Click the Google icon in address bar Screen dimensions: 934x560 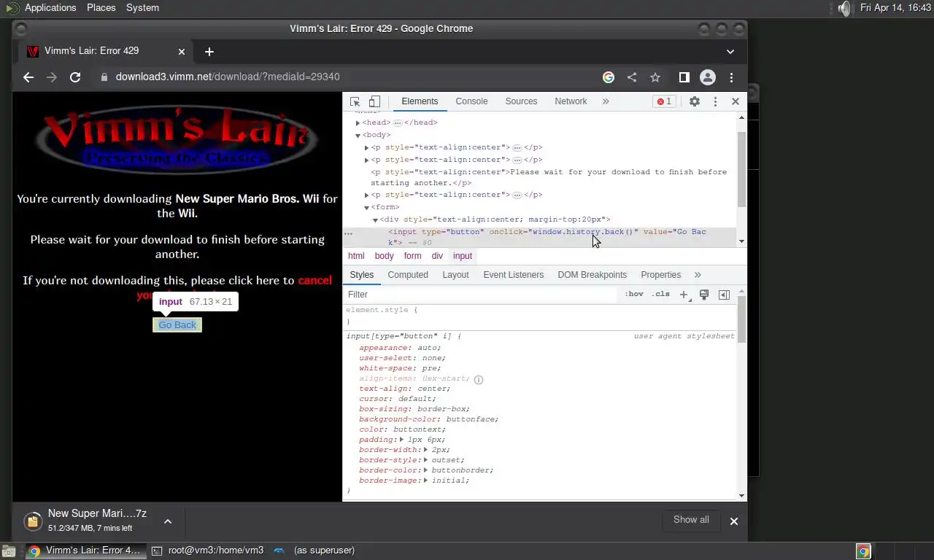609,77
